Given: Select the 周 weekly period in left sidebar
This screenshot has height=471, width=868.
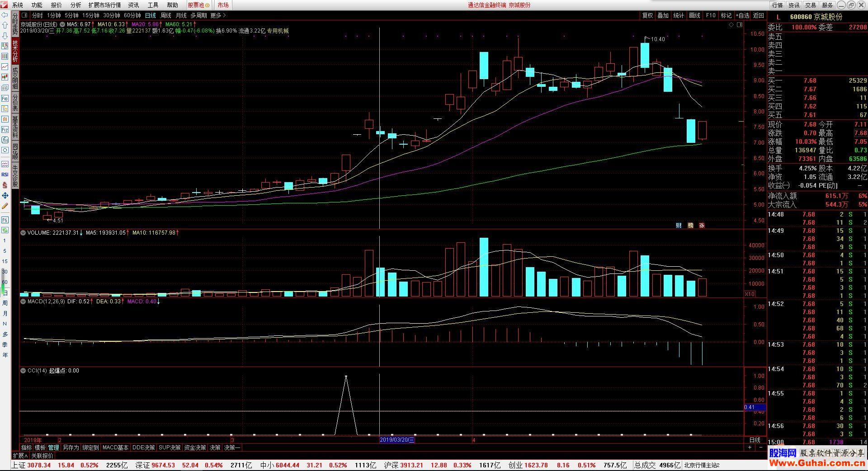Looking at the screenshot, I should (x=5, y=303).
